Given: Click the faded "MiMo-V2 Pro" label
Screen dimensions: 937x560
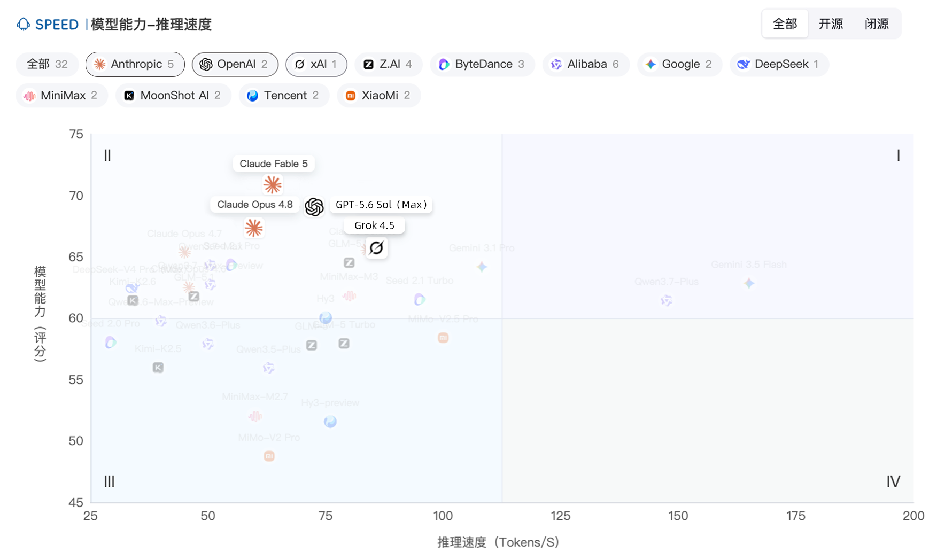Looking at the screenshot, I should pyautogui.click(x=269, y=437).
